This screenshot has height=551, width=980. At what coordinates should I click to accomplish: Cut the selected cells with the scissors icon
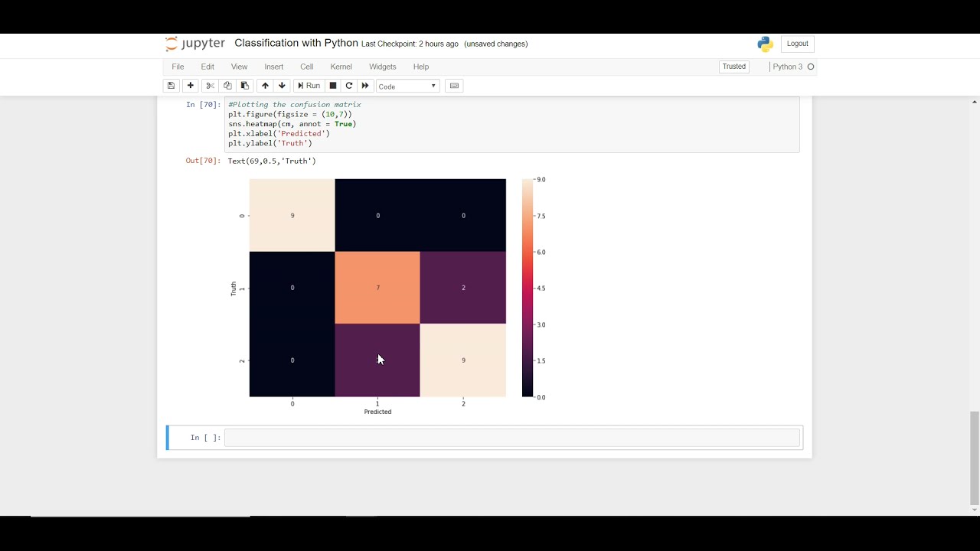211,86
